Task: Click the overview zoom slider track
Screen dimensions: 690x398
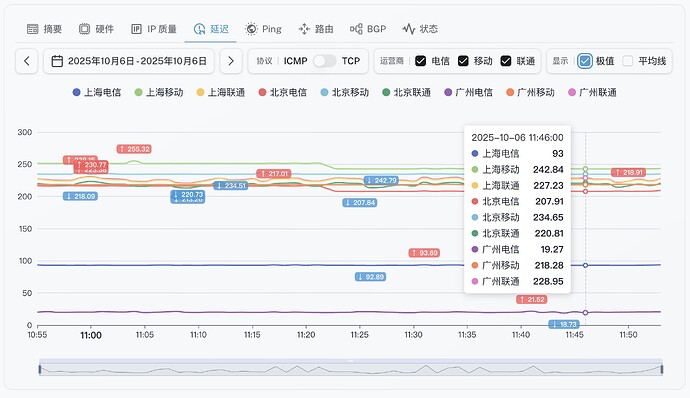Action: [351, 369]
